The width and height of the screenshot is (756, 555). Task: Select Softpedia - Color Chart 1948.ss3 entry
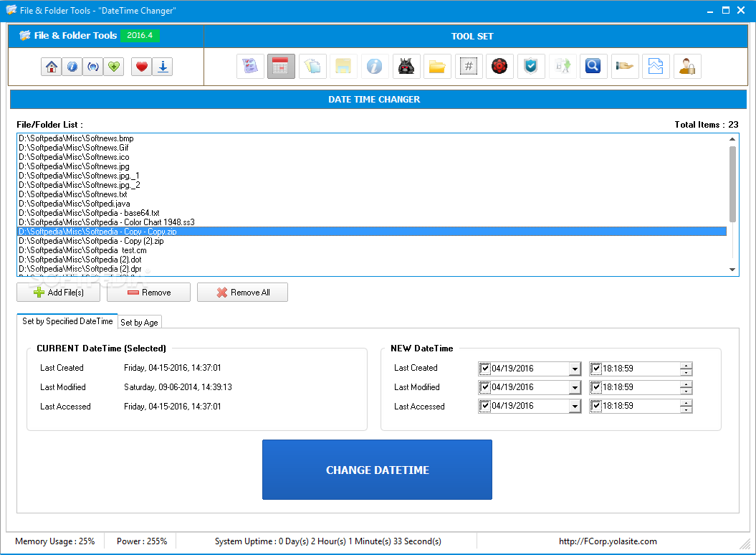point(372,222)
